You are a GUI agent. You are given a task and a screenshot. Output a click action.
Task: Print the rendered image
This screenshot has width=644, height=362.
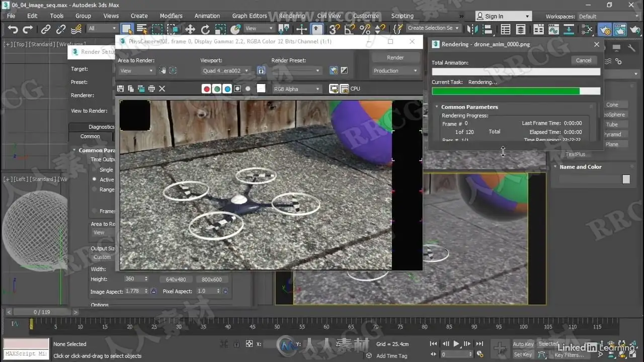151,89
